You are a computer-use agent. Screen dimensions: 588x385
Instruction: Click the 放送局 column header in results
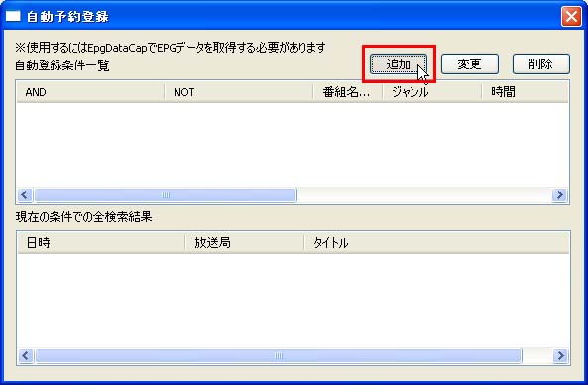(x=245, y=243)
